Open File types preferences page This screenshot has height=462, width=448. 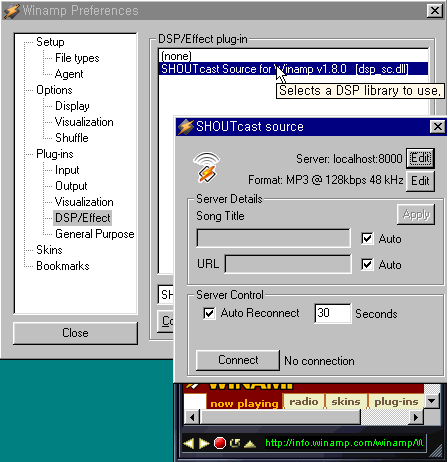77,58
